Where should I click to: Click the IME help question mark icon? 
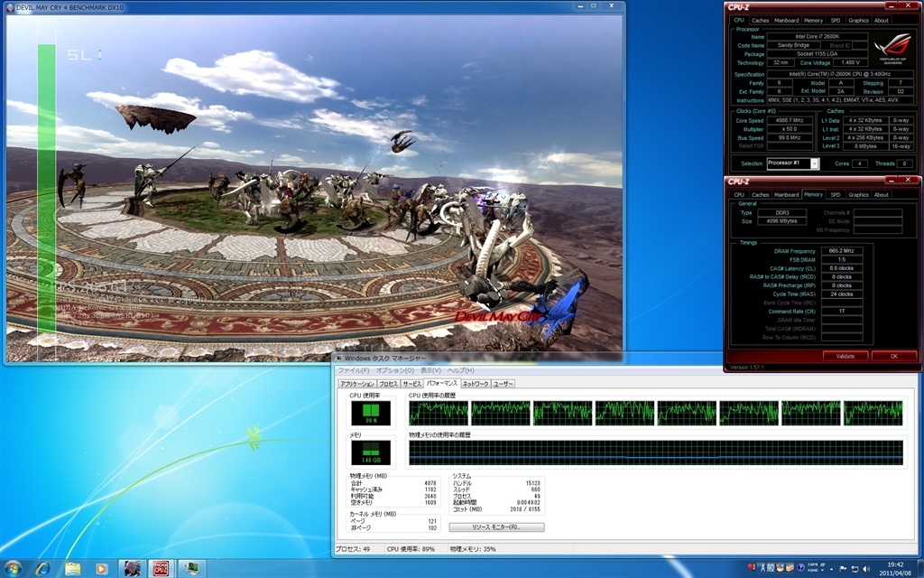(800, 569)
